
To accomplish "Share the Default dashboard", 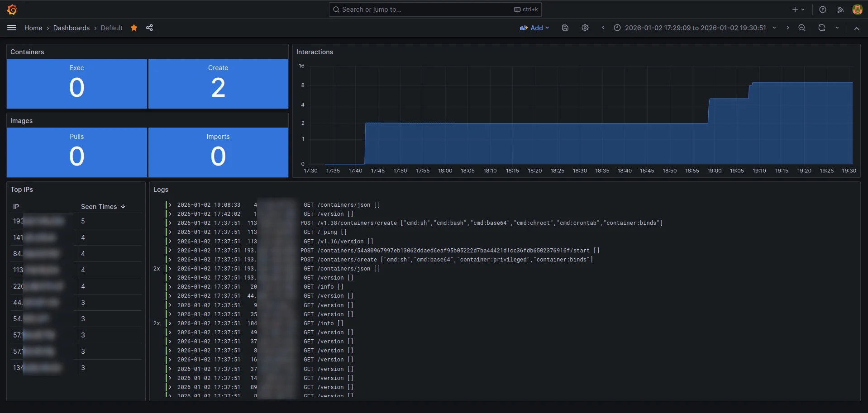I will (x=149, y=28).
